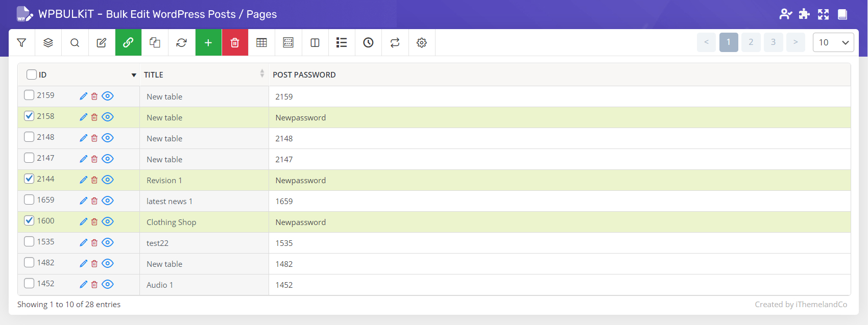Screen dimensions: 868x325
Task: Click the red trash delete toolbar button
Action: pyautogui.click(x=235, y=43)
